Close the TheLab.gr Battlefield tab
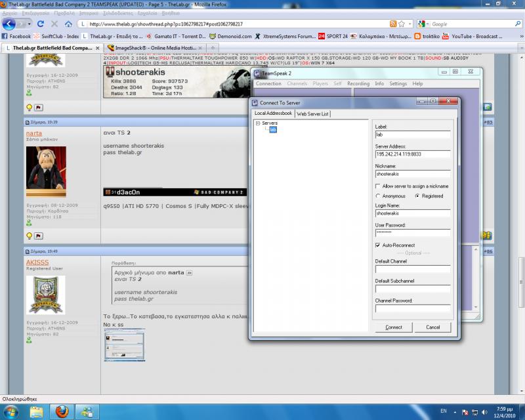Image resolution: width=525 pixels, height=420 pixels. click(97, 48)
